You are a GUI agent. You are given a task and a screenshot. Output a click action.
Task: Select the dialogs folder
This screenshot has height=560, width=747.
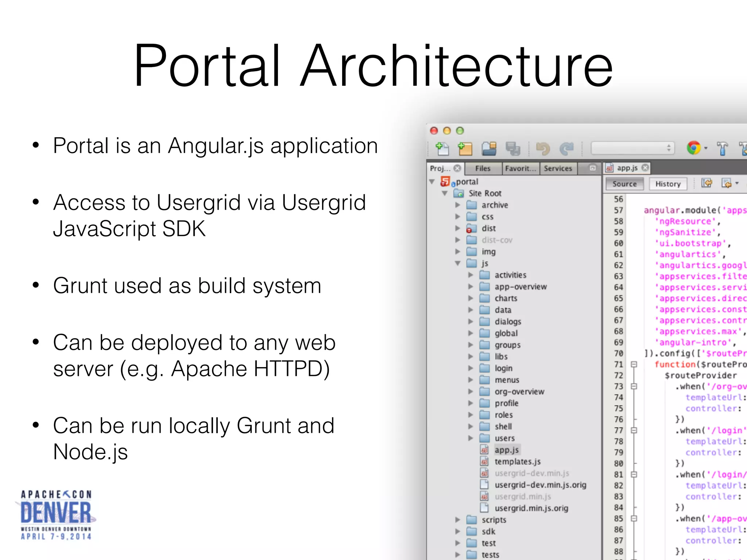pos(508,322)
